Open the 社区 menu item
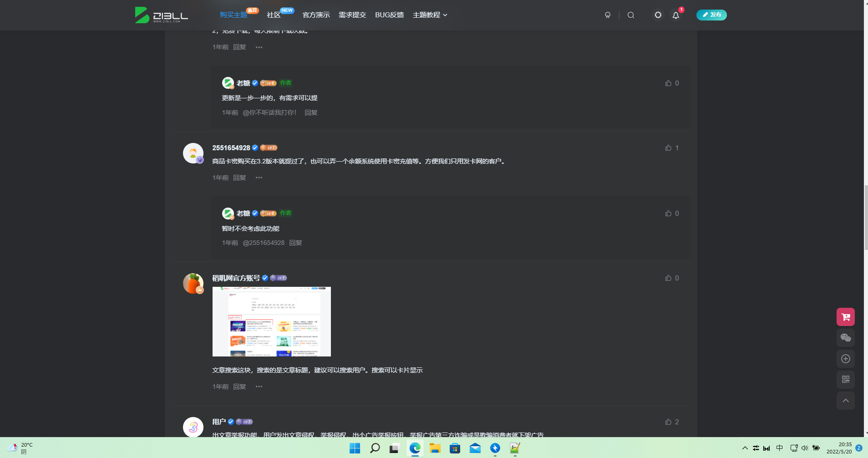The image size is (868, 458). pyautogui.click(x=274, y=15)
